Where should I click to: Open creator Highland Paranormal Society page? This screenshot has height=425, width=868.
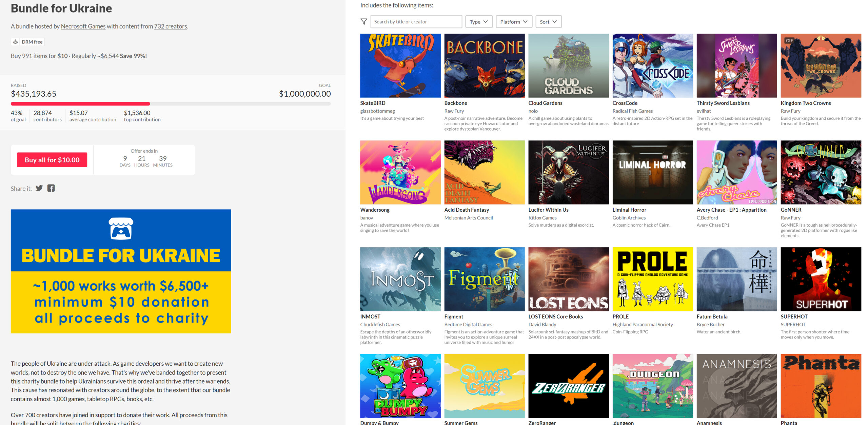pos(643,324)
